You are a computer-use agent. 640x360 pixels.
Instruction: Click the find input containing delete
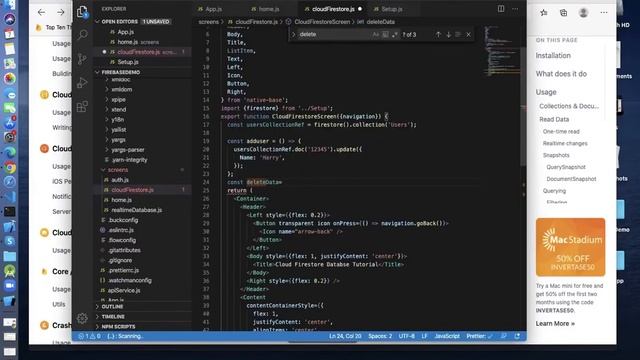(334, 35)
